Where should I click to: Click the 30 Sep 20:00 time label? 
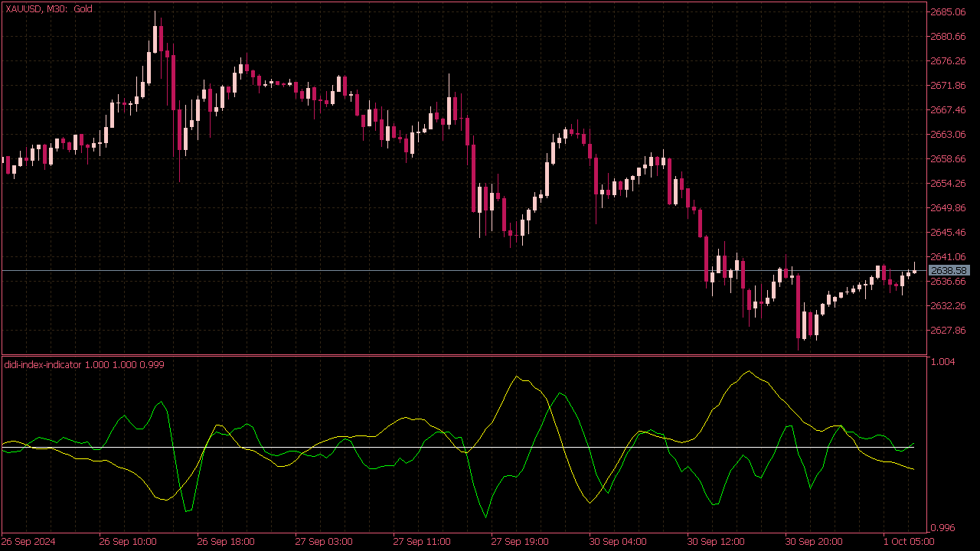[x=814, y=542]
